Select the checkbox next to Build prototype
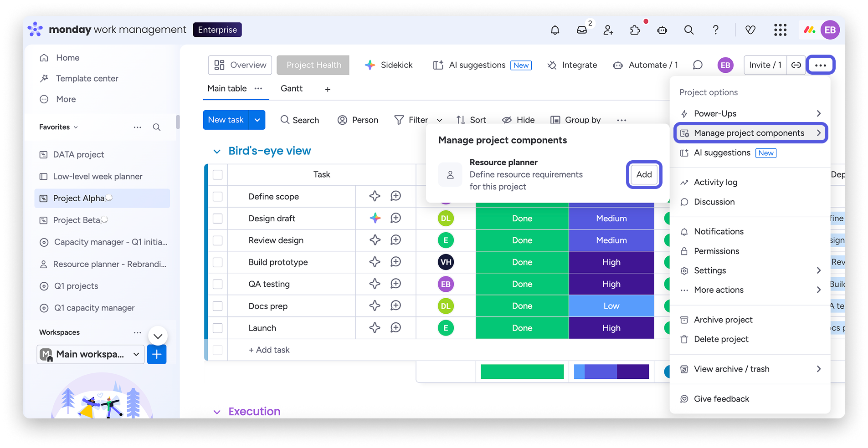 218,262
